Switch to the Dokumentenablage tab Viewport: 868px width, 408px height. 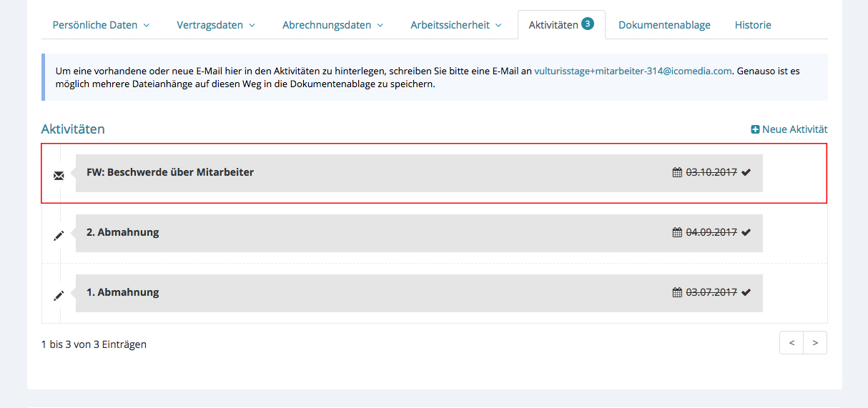pyautogui.click(x=664, y=25)
